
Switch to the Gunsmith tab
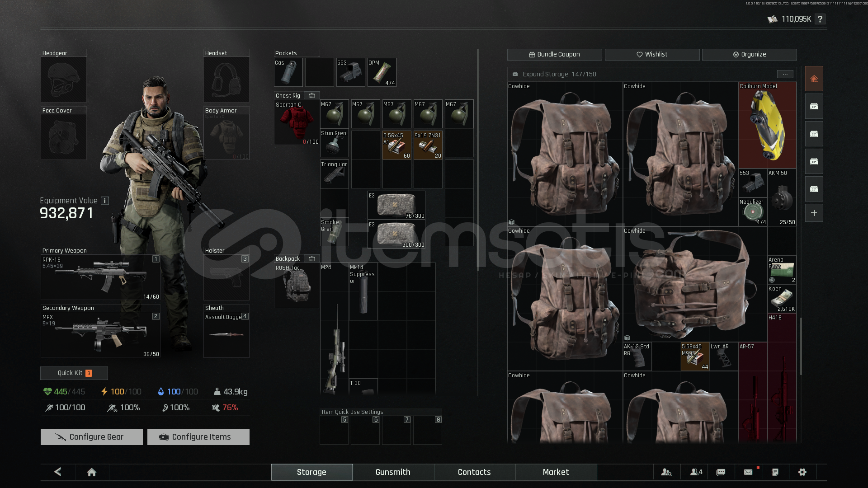pos(393,472)
